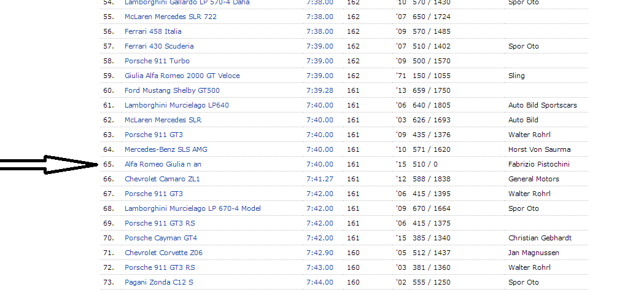Click McLaren Mercedes SLR link in row 62
Viewport: 644px width, 292px height.
point(163,120)
